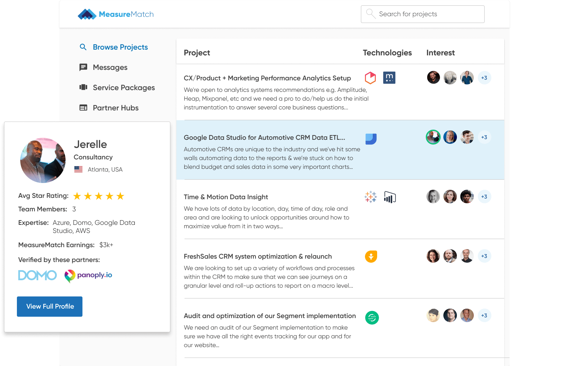
Task: Open Browse Projects in sidebar
Action: 120,47
